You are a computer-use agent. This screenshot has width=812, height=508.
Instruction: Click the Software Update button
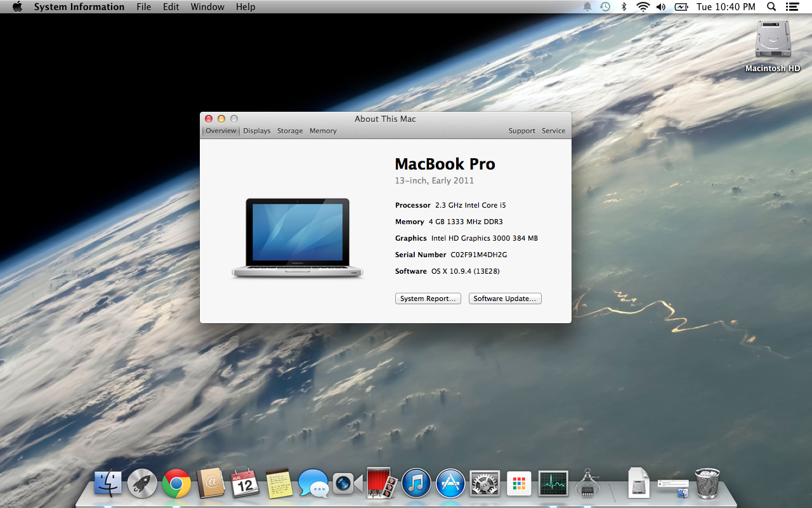pyautogui.click(x=505, y=298)
